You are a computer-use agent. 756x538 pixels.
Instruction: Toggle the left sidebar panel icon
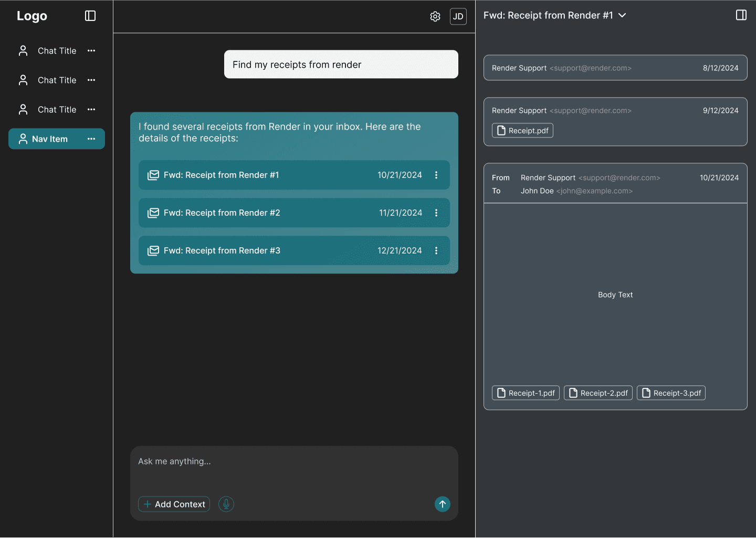(x=90, y=16)
